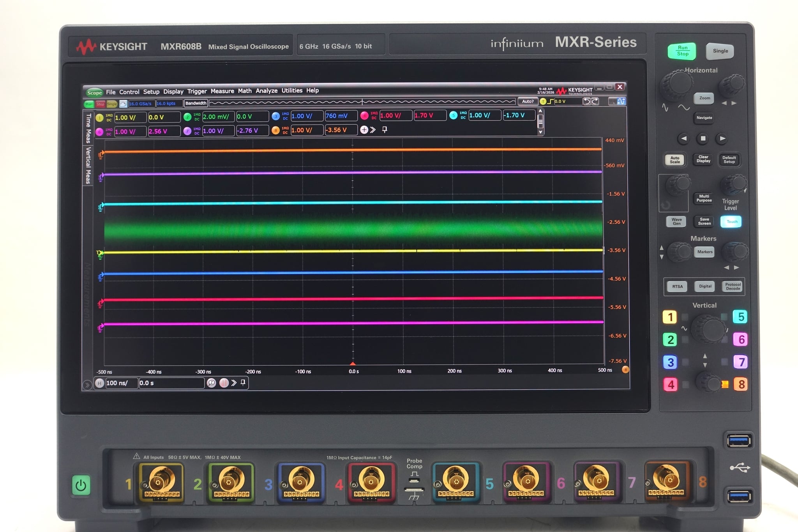798x532 pixels.
Task: Open the Measure menu
Action: click(x=222, y=91)
